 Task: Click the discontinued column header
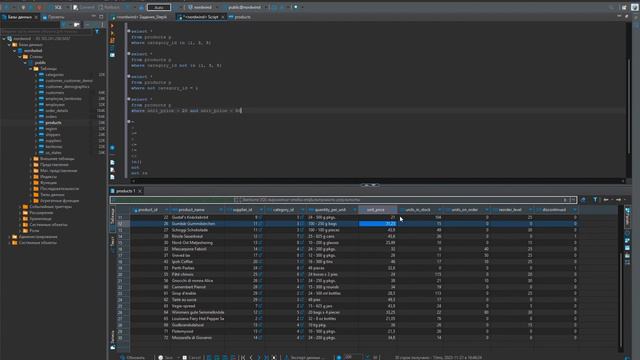point(554,210)
